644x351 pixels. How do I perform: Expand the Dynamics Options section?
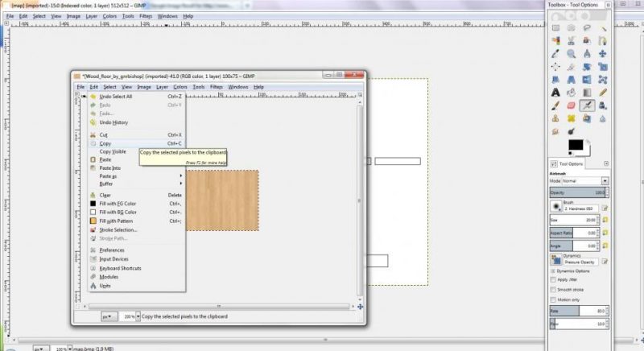[554, 270]
